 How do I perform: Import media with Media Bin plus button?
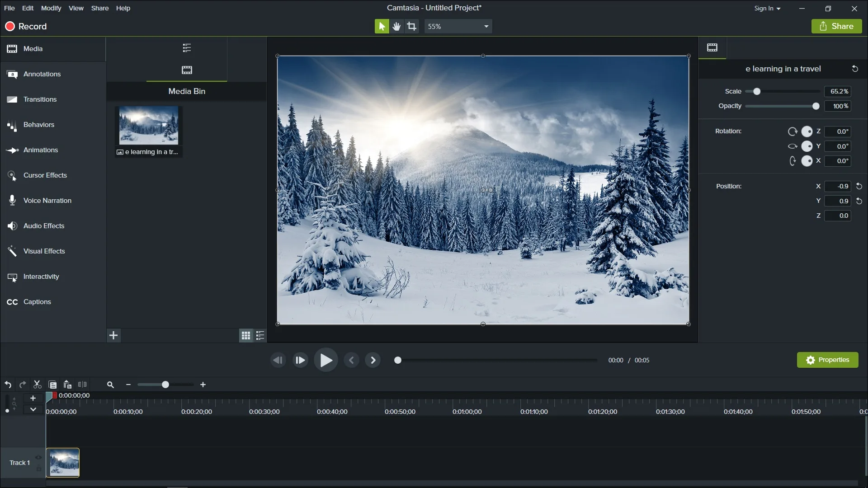click(x=114, y=336)
